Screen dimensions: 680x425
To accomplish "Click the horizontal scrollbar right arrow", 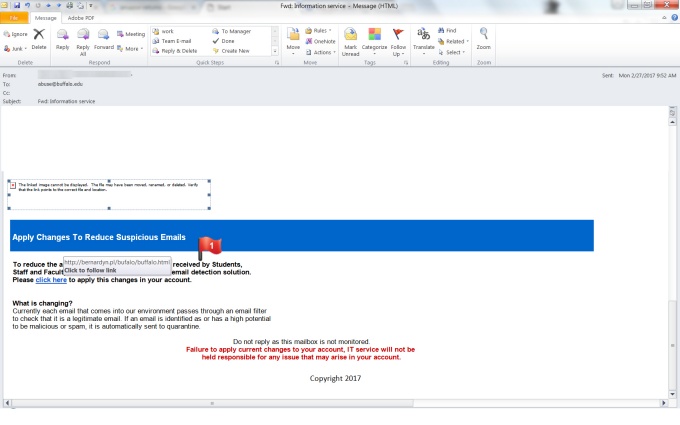I will pyautogui.click(x=664, y=403).
